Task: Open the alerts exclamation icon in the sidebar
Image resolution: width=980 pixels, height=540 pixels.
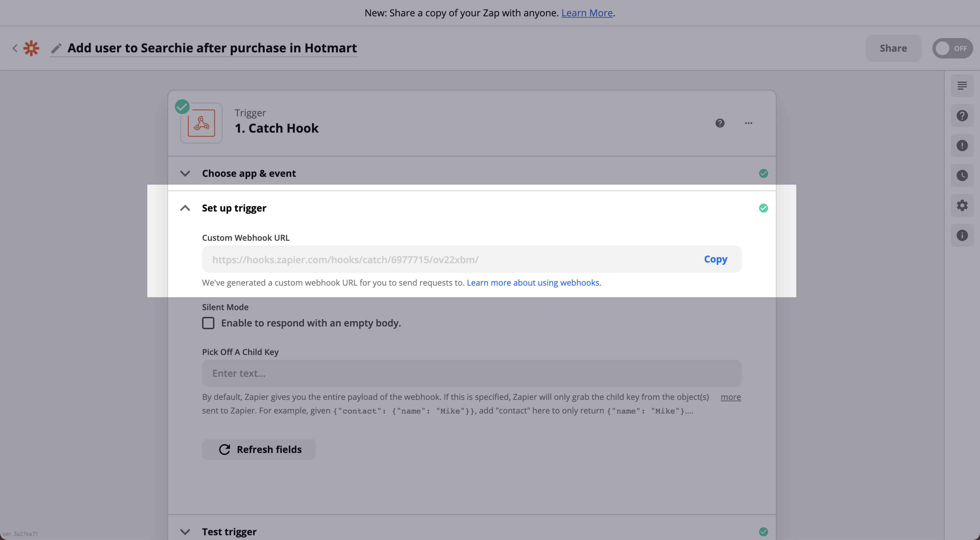Action: (962, 145)
